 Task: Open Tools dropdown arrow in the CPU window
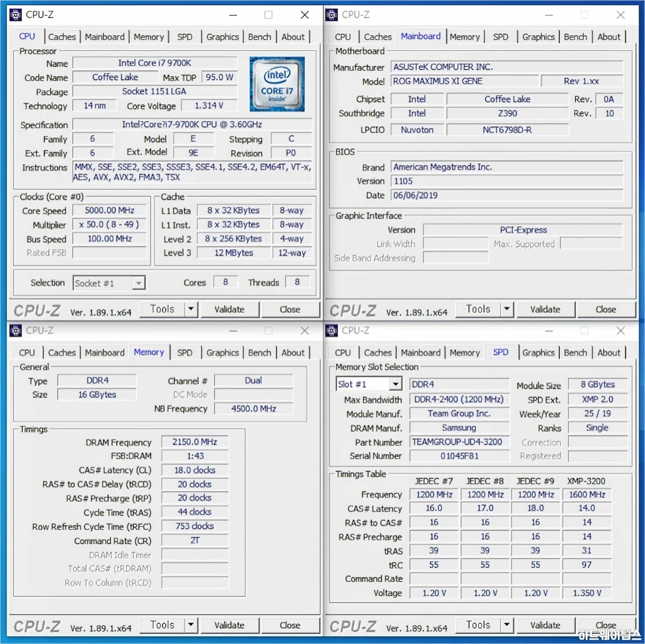(191, 309)
